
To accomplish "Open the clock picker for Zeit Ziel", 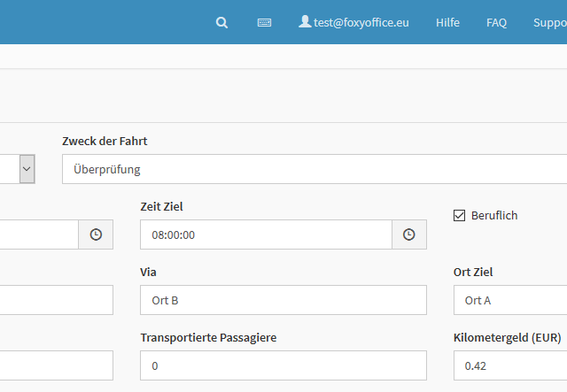I will point(409,234).
